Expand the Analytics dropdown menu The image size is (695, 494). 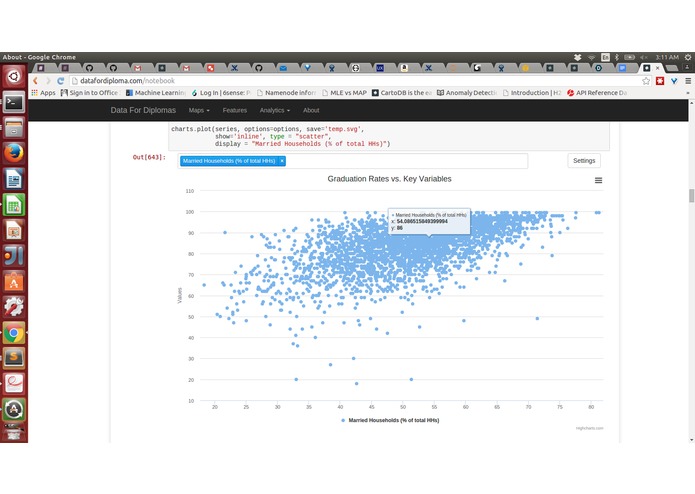tap(275, 110)
